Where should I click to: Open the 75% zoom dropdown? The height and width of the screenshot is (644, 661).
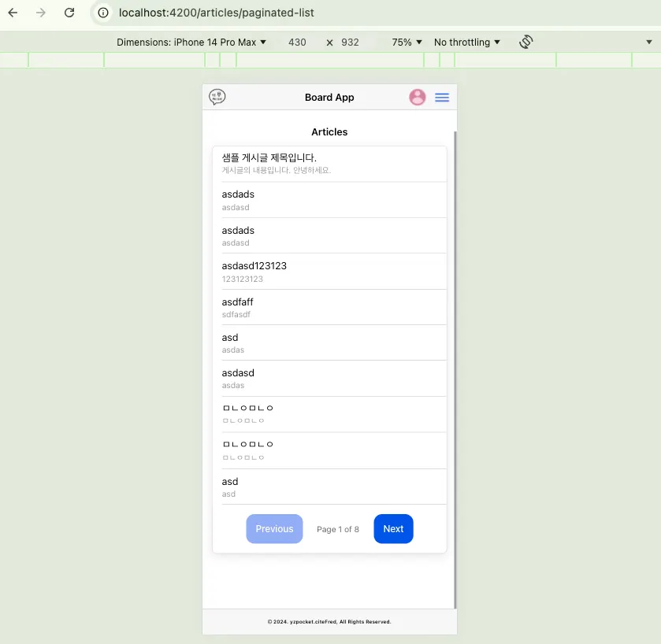click(407, 42)
